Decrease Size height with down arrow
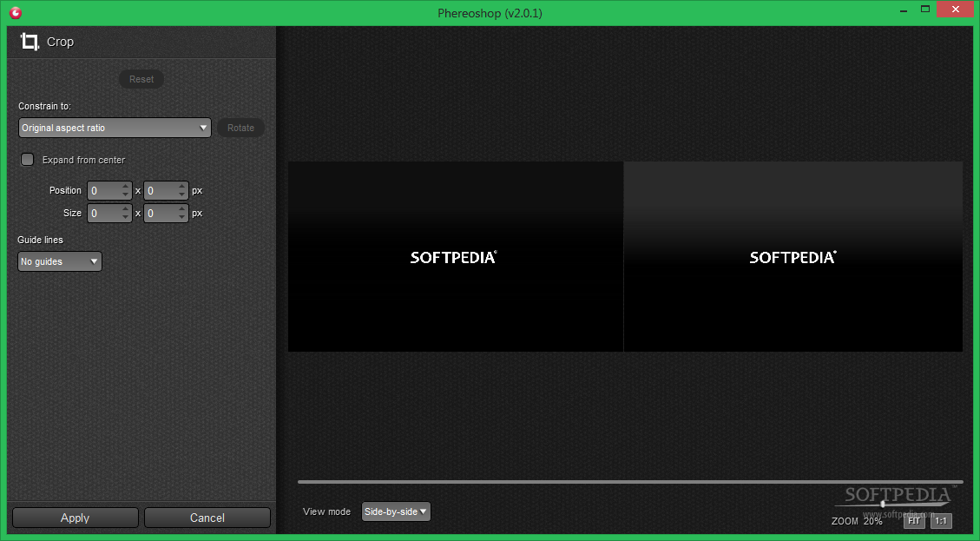The height and width of the screenshot is (541, 980). (x=182, y=218)
